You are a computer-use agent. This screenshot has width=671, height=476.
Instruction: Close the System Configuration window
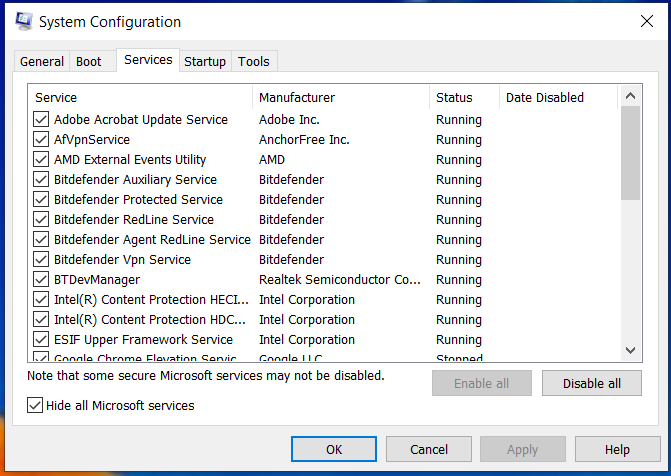tap(647, 21)
